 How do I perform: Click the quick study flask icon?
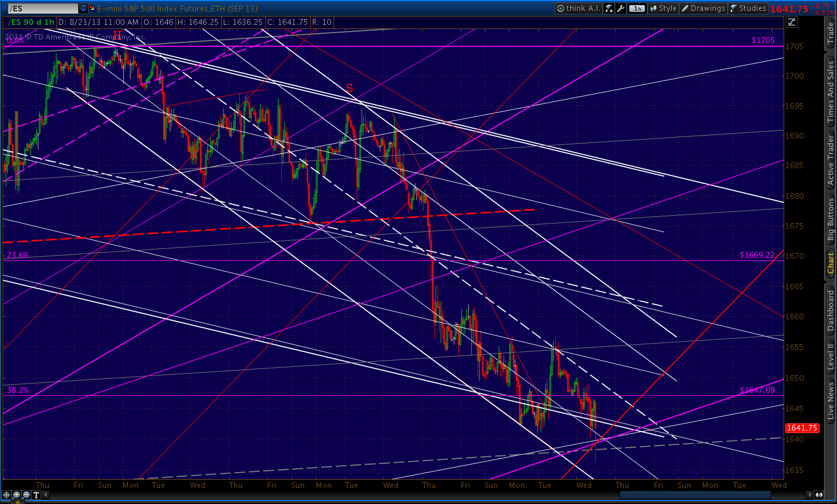609,8
